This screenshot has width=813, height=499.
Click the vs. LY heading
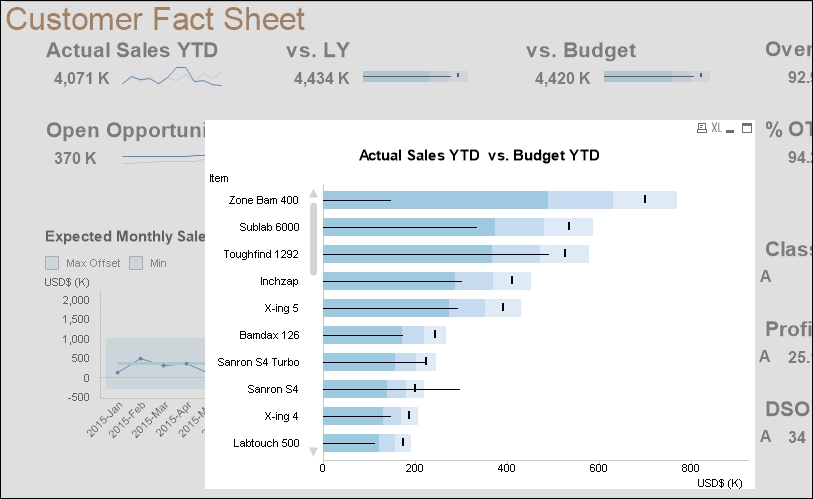click(318, 50)
